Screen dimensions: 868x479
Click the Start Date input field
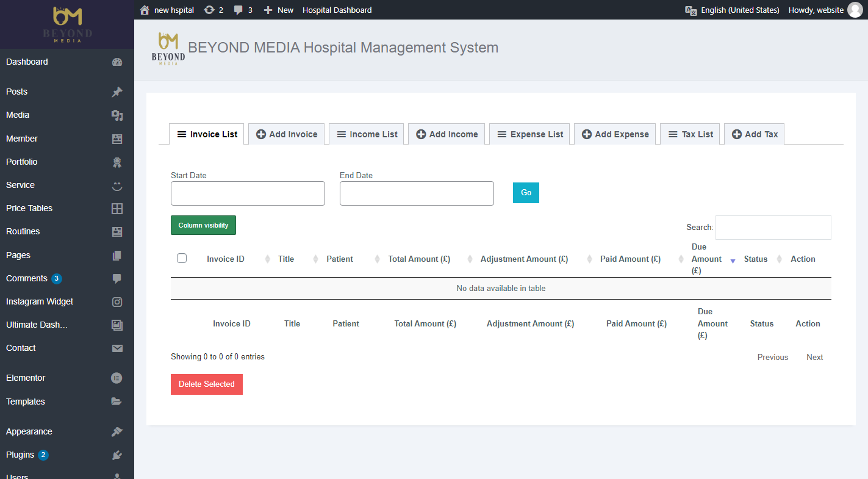(248, 193)
